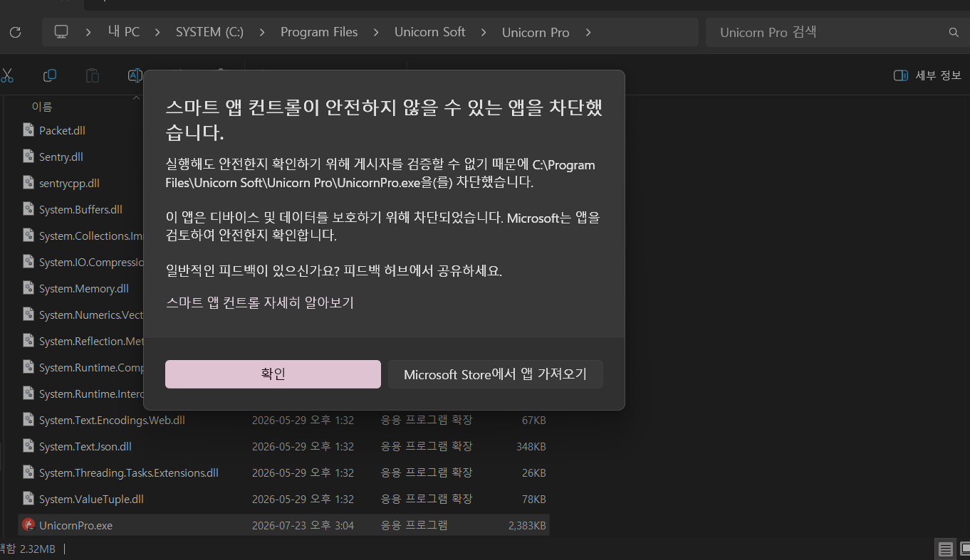Viewport: 970px width, 560px height.
Task: Go to 내 PC in the breadcrumb
Action: coord(124,32)
